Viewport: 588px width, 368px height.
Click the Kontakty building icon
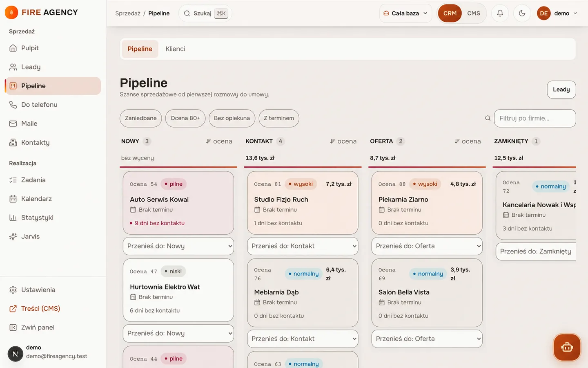(13, 142)
